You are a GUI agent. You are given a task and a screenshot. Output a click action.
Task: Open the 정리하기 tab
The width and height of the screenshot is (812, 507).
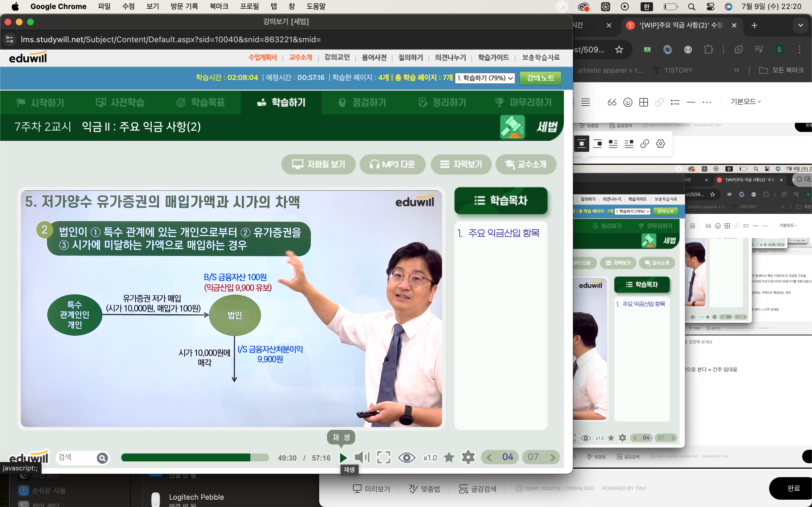pos(442,103)
